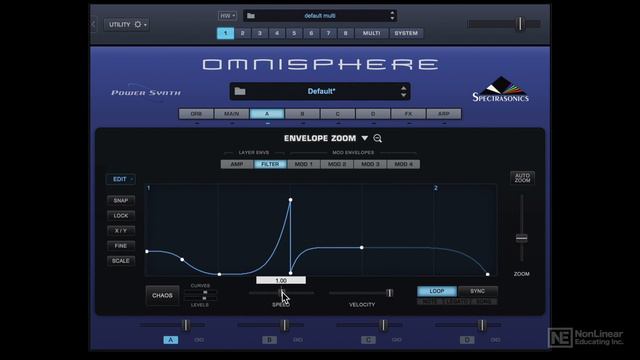Viewport: 640px width, 360px height.
Task: Click the first envelope point at left
Action: [x=147, y=251]
